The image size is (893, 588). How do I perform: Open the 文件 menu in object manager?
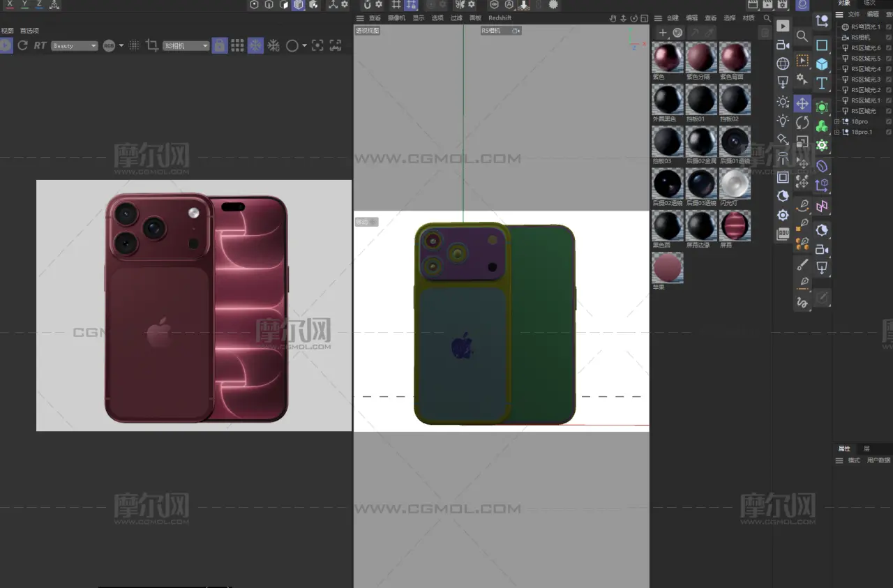tap(854, 14)
